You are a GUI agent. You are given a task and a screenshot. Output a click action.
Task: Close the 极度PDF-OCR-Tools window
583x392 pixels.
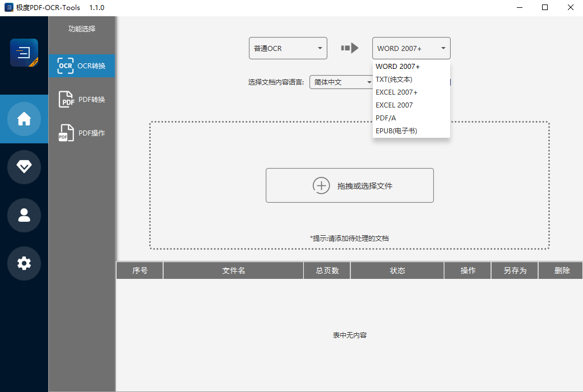(x=570, y=7)
